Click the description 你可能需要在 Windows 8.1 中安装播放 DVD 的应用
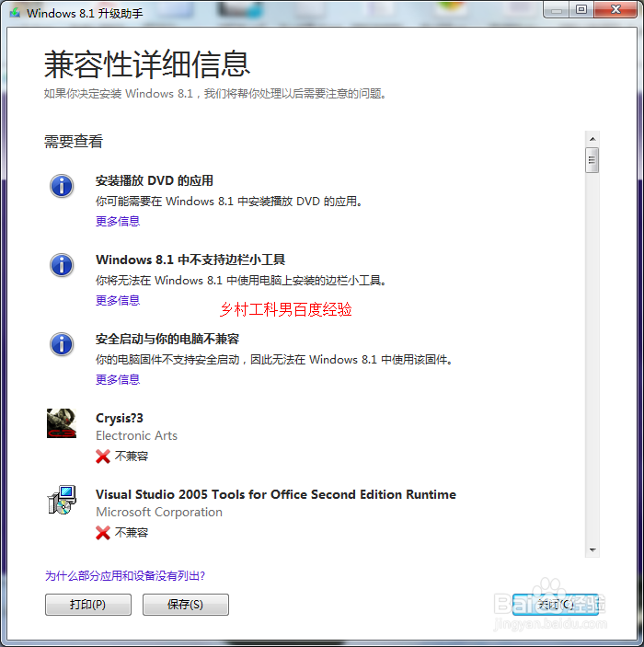 [229, 202]
